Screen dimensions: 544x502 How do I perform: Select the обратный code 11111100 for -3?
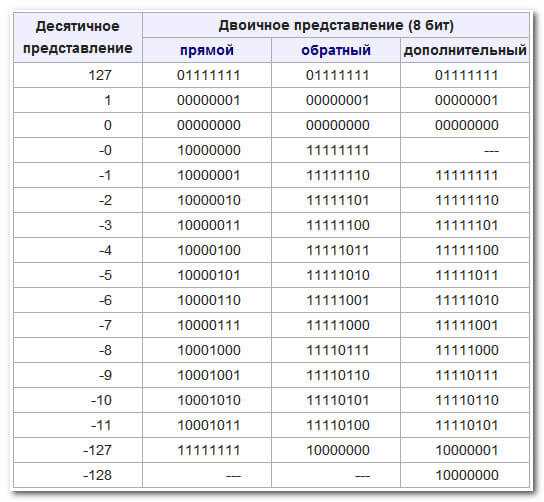[x=338, y=225]
